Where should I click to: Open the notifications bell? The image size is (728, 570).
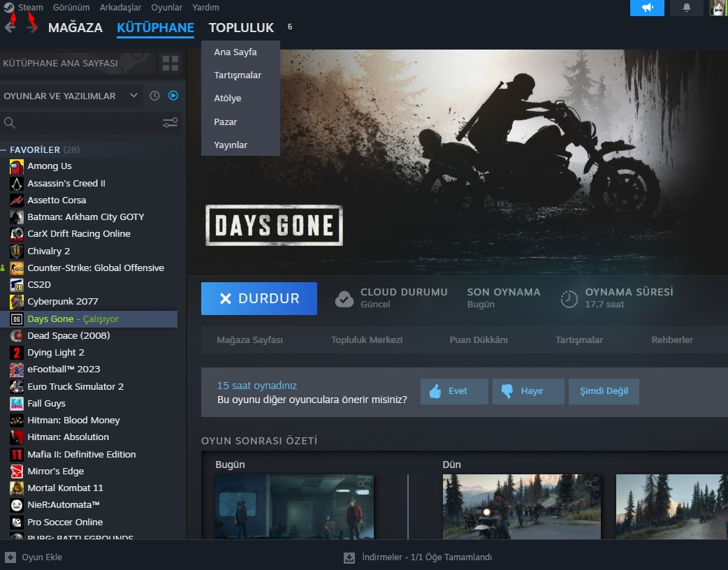coord(686,8)
